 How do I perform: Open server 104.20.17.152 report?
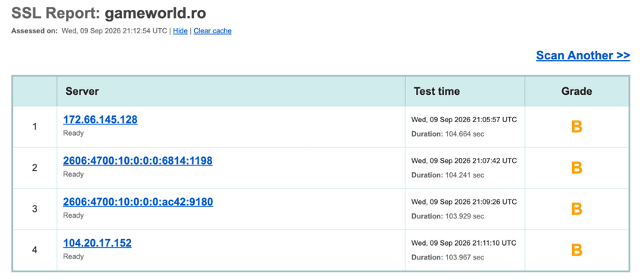point(97,243)
